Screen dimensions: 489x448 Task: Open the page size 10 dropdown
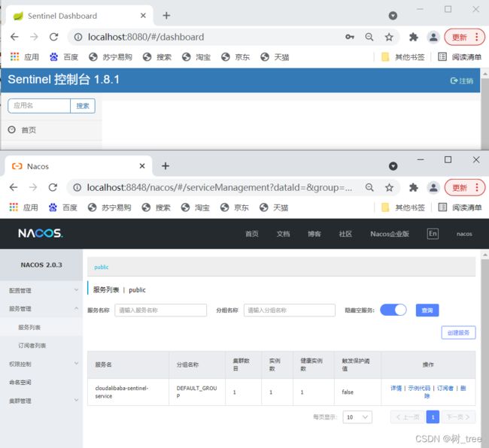coord(357,417)
